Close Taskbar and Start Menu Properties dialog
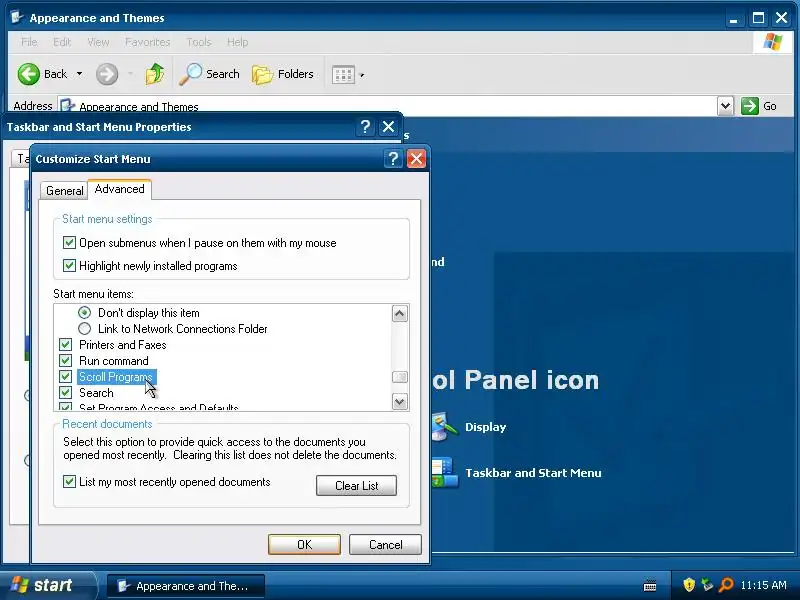Image resolution: width=800 pixels, height=600 pixels. point(389,127)
